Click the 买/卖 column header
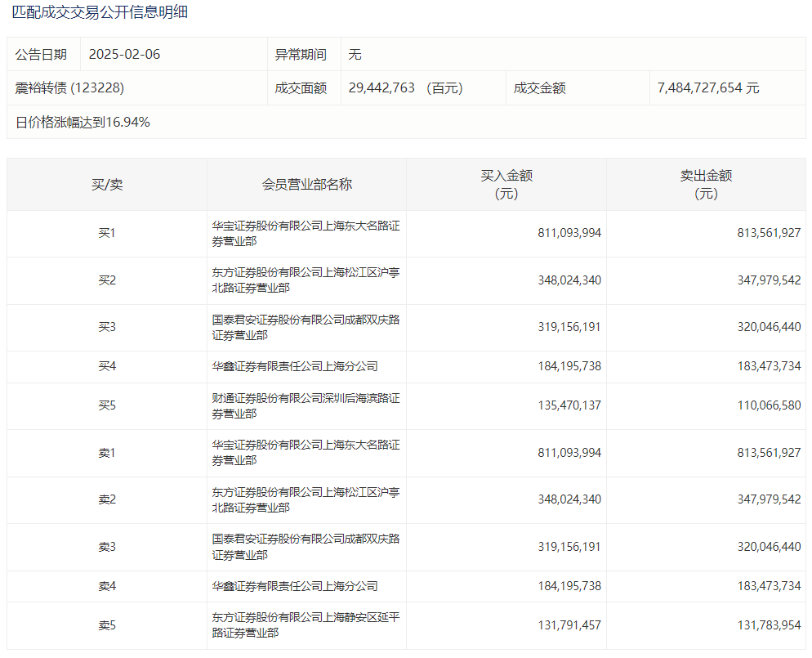Viewport: 812px width, 658px height. pos(107,185)
